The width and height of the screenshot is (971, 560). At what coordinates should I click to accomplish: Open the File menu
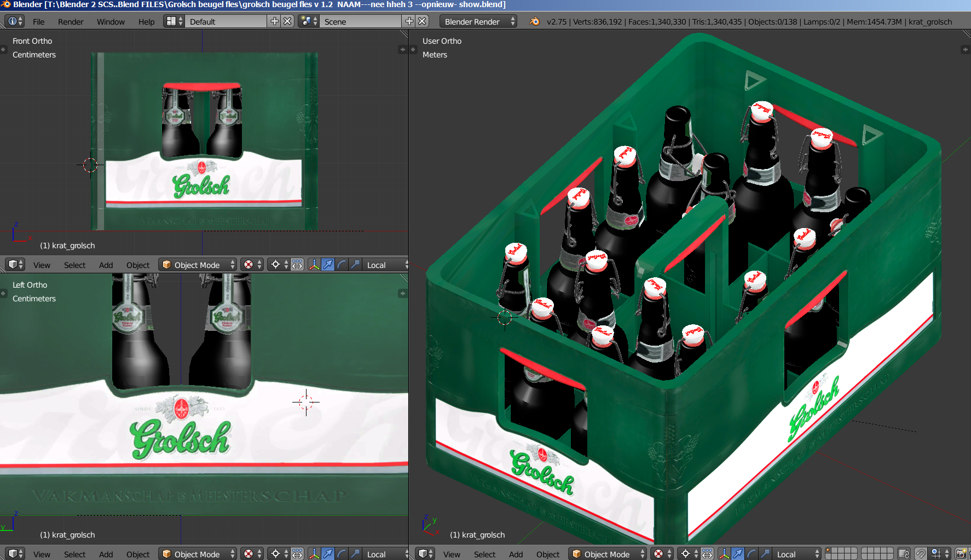[x=38, y=22]
